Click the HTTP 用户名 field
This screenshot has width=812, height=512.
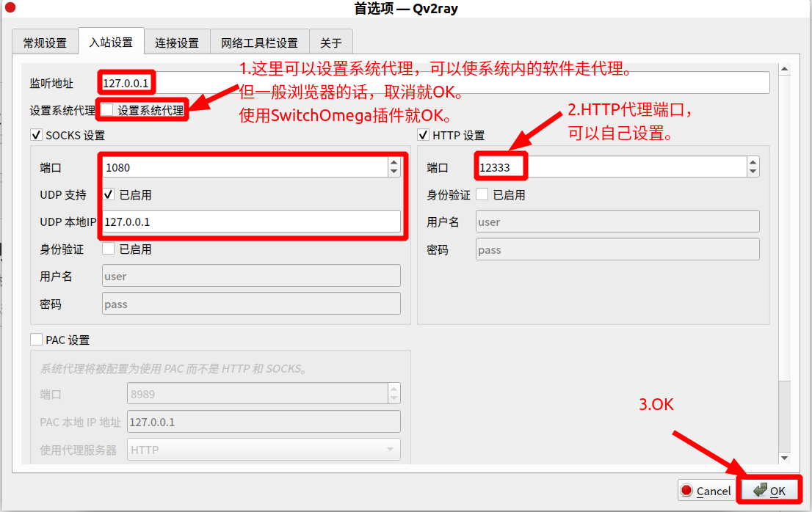[617, 222]
